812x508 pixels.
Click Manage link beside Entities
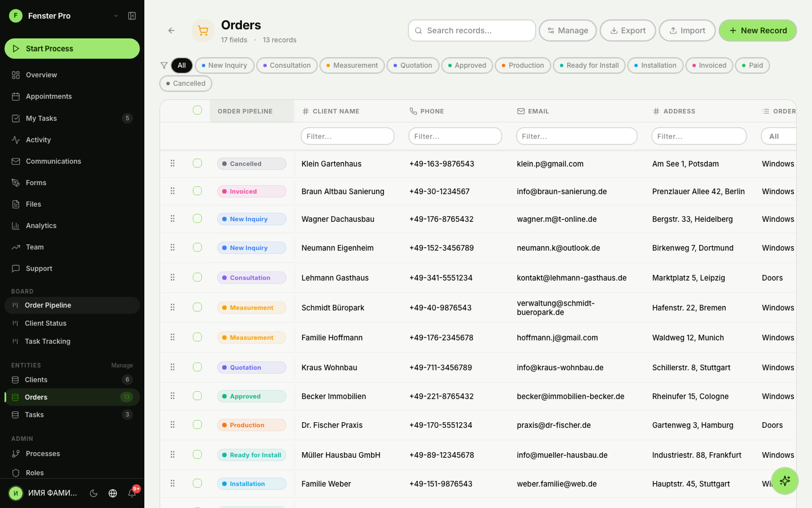pos(122,365)
